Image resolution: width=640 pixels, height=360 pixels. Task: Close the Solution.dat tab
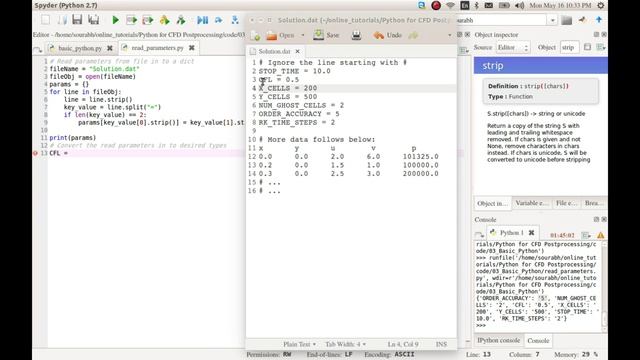click(298, 51)
